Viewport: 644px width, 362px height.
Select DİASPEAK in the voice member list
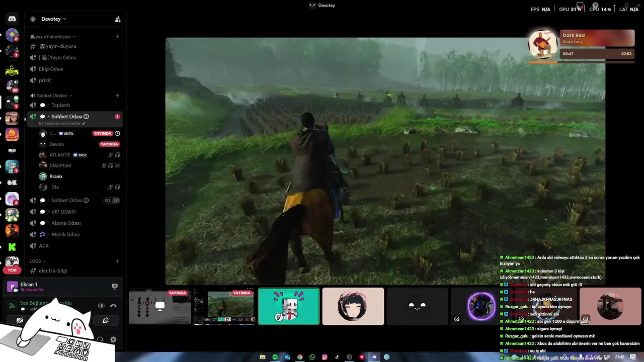[x=79, y=165]
